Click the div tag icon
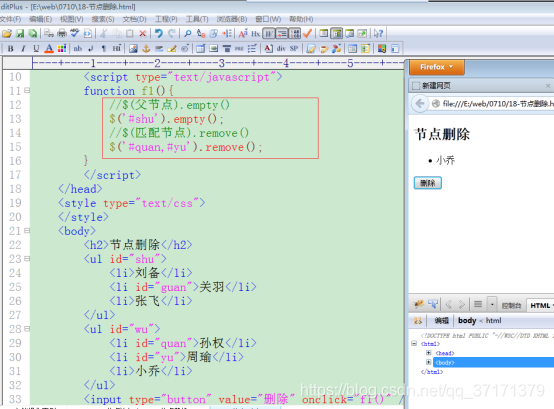 281,48
